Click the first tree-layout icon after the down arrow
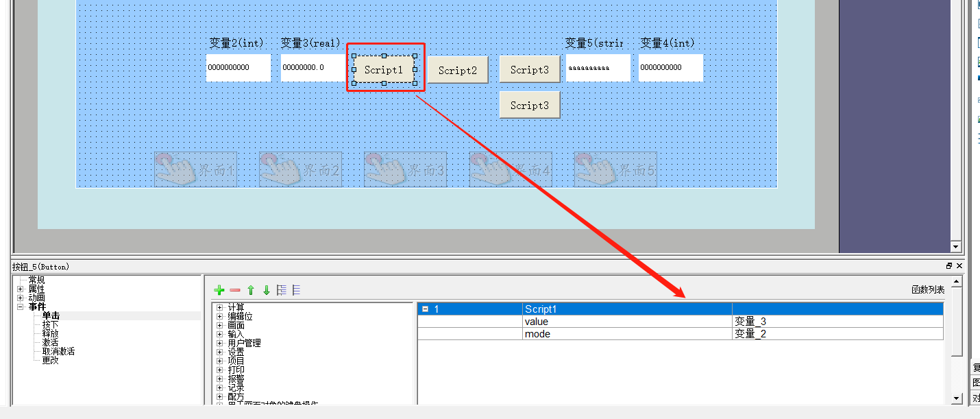 tap(281, 290)
